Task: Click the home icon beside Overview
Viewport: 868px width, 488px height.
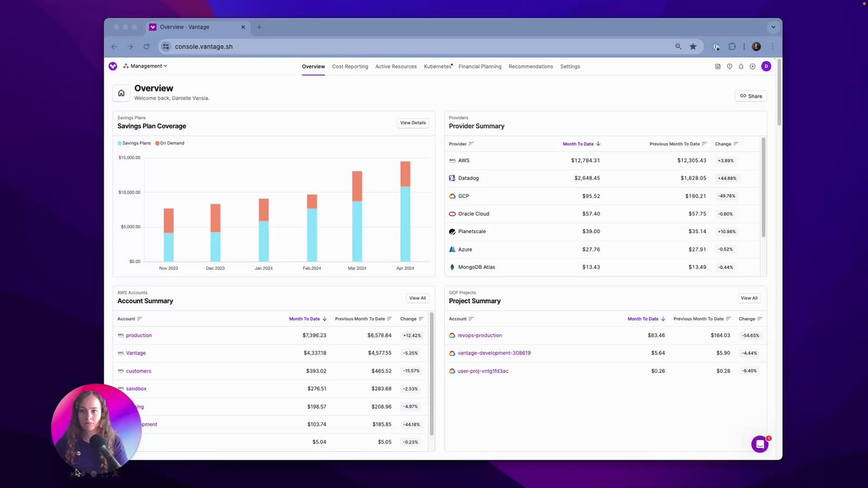Action: point(121,93)
